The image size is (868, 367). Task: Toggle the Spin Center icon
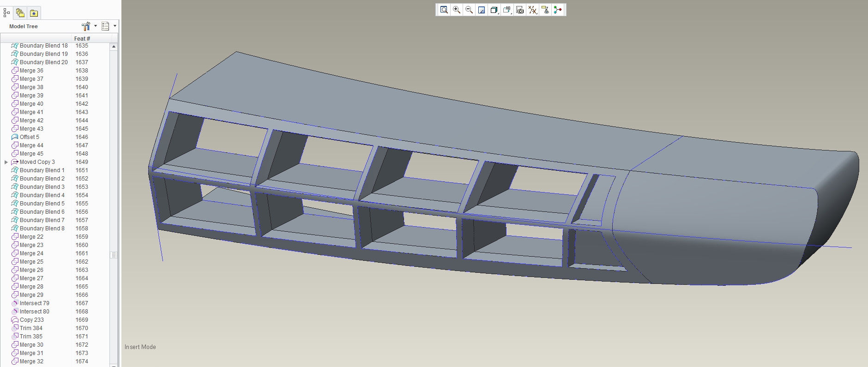pyautogui.click(x=558, y=10)
